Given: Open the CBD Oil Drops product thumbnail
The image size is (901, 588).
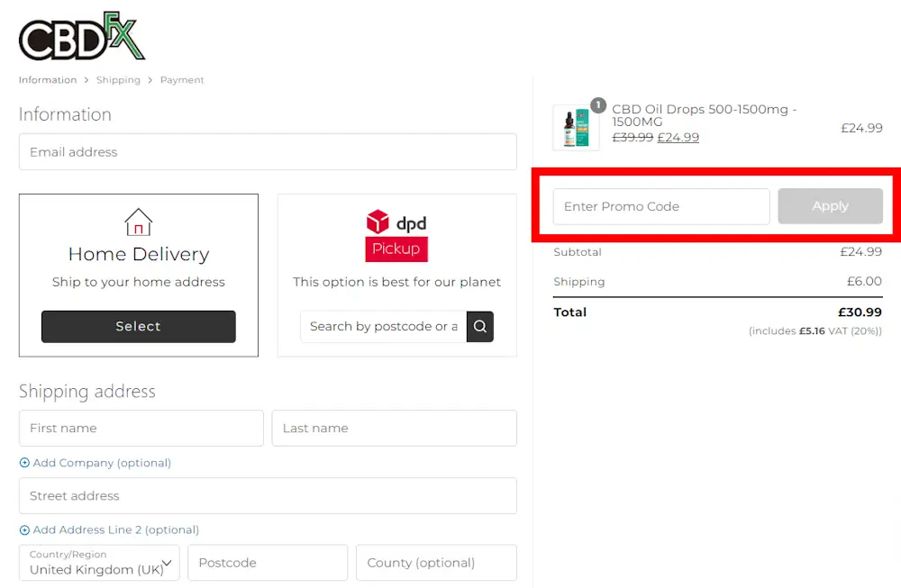Looking at the screenshot, I should (x=576, y=128).
